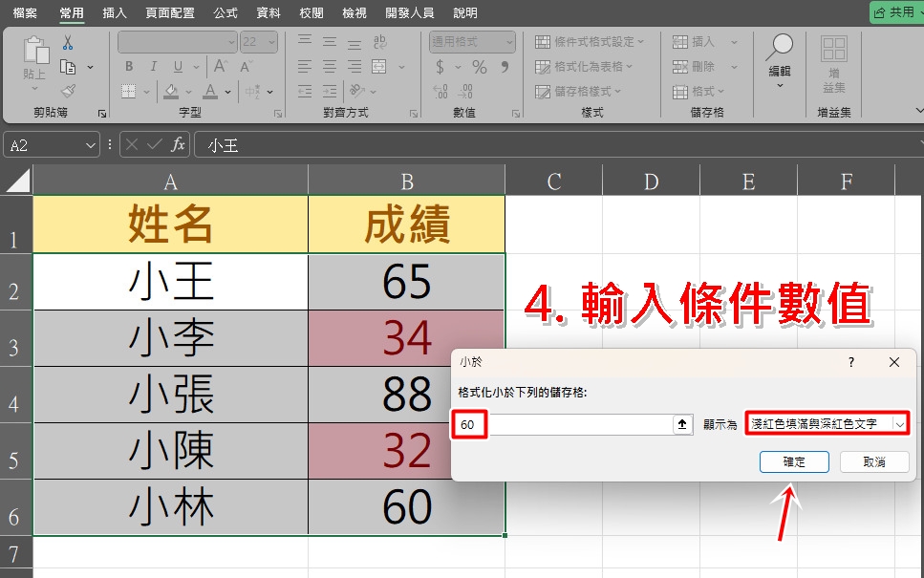Expand the Name Box dropdown showing A2
Image resolution: width=924 pixels, height=578 pixels.
[x=91, y=145]
